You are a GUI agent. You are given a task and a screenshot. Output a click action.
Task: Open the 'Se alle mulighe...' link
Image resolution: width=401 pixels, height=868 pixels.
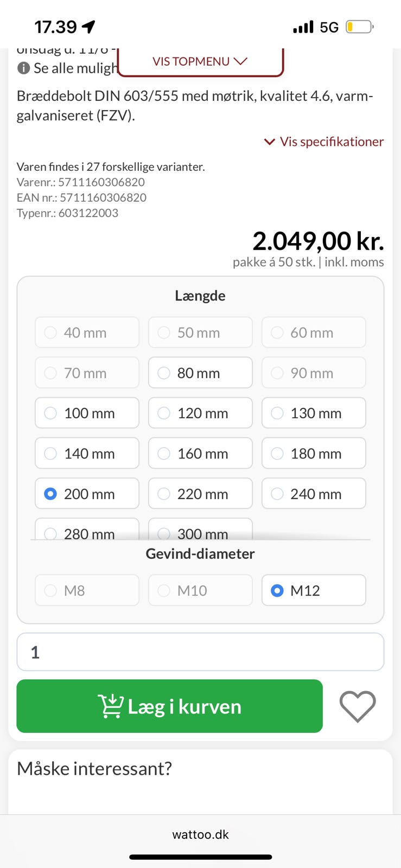click(x=75, y=68)
